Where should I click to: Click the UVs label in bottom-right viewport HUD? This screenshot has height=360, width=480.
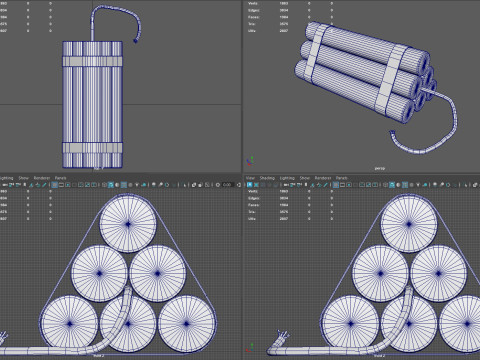coord(252,218)
